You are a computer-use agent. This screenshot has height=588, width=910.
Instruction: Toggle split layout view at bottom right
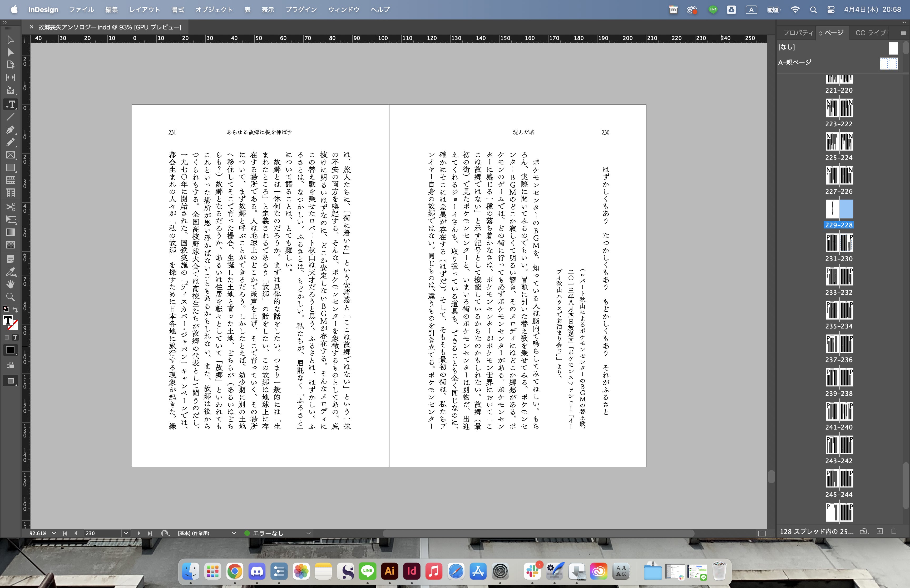tap(761, 534)
